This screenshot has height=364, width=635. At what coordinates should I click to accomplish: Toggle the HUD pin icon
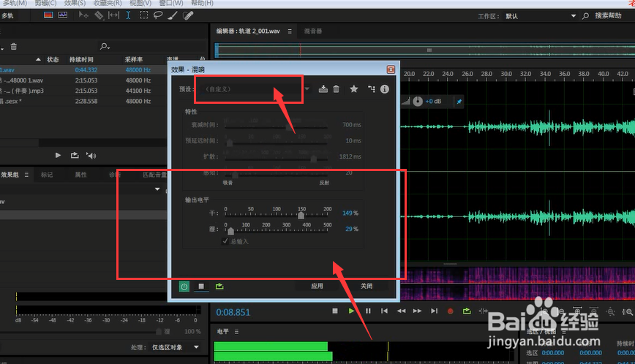[459, 102]
